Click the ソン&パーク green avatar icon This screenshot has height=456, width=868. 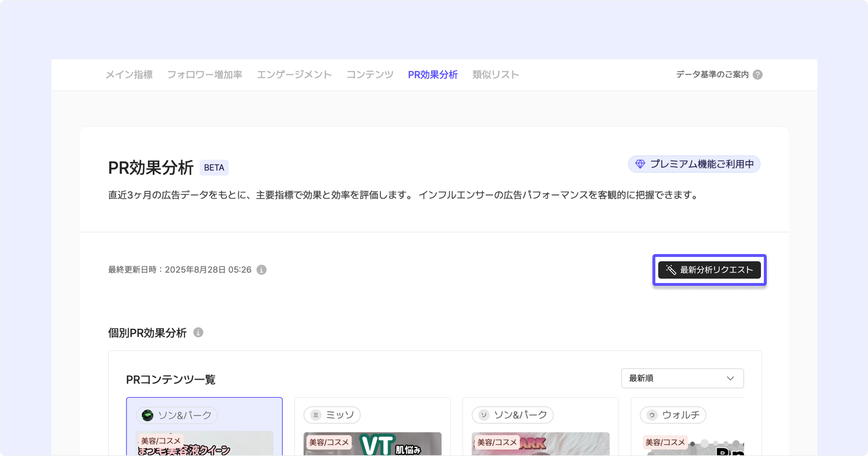[148, 415]
